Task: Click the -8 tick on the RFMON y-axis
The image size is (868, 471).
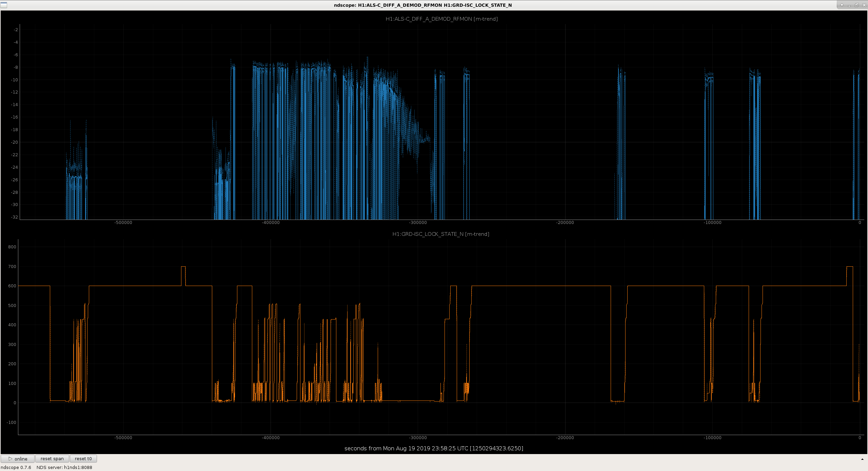Action: click(x=16, y=67)
